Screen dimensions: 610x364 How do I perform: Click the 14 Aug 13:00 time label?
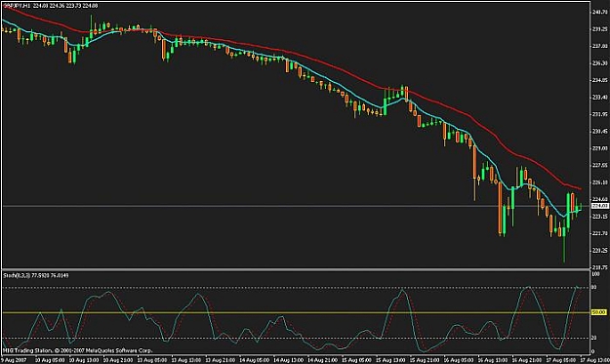(x=288, y=360)
